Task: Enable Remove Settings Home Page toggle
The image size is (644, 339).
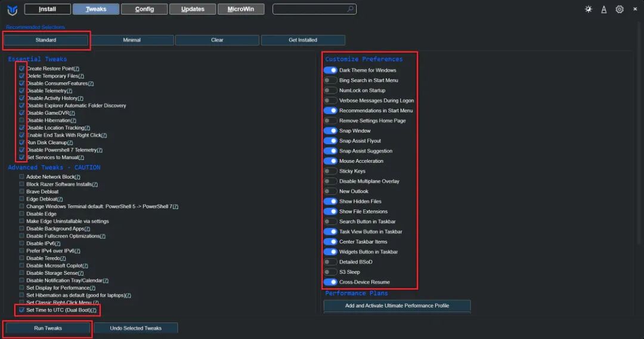Action: [x=330, y=121]
